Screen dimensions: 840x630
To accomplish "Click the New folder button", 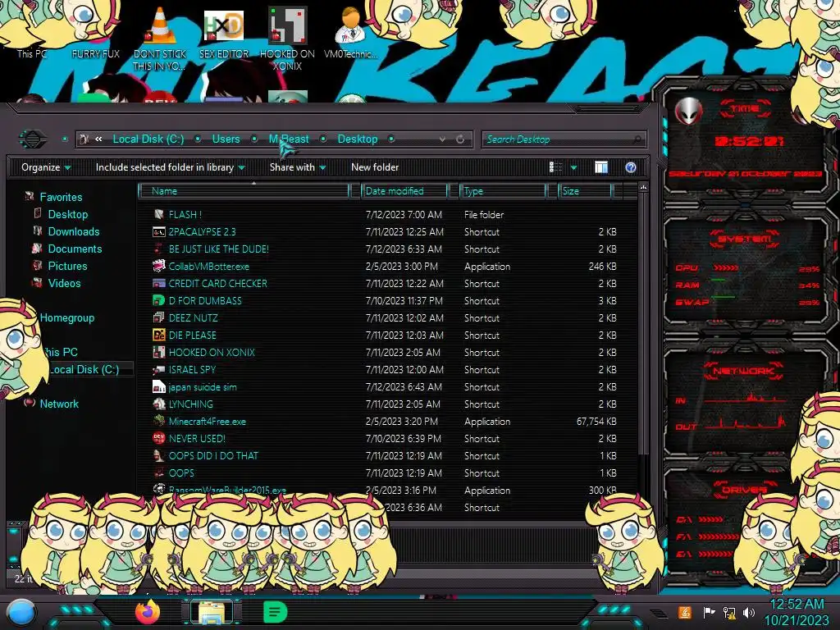I will click(375, 167).
